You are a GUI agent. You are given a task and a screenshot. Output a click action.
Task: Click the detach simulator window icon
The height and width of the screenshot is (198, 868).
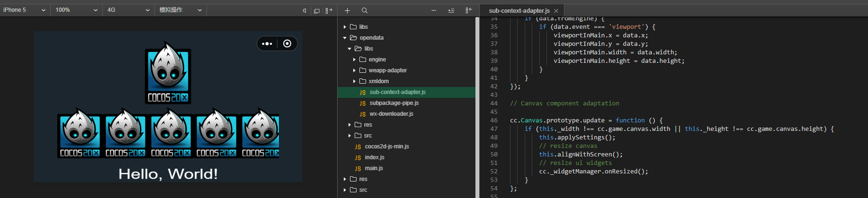point(317,10)
